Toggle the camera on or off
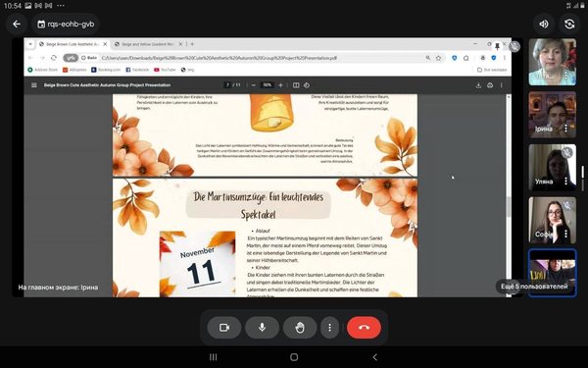 (x=224, y=328)
